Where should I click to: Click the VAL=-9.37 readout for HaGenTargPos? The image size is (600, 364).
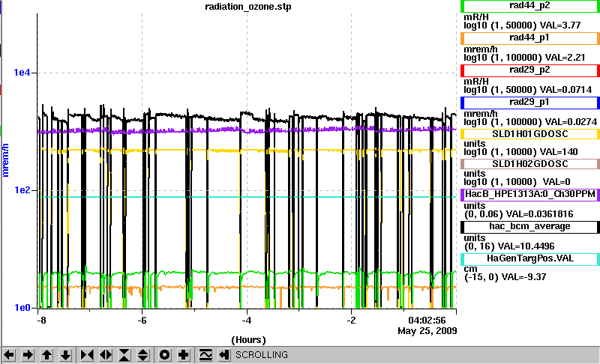[x=523, y=277]
